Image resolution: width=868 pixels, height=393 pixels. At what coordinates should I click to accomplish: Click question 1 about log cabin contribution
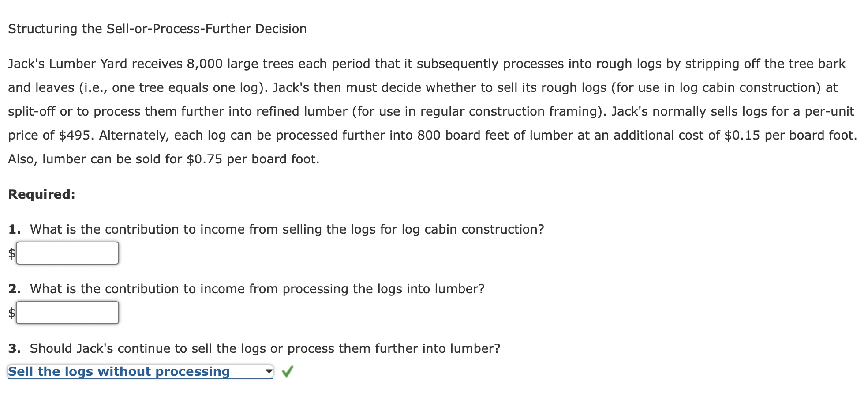[x=277, y=229]
